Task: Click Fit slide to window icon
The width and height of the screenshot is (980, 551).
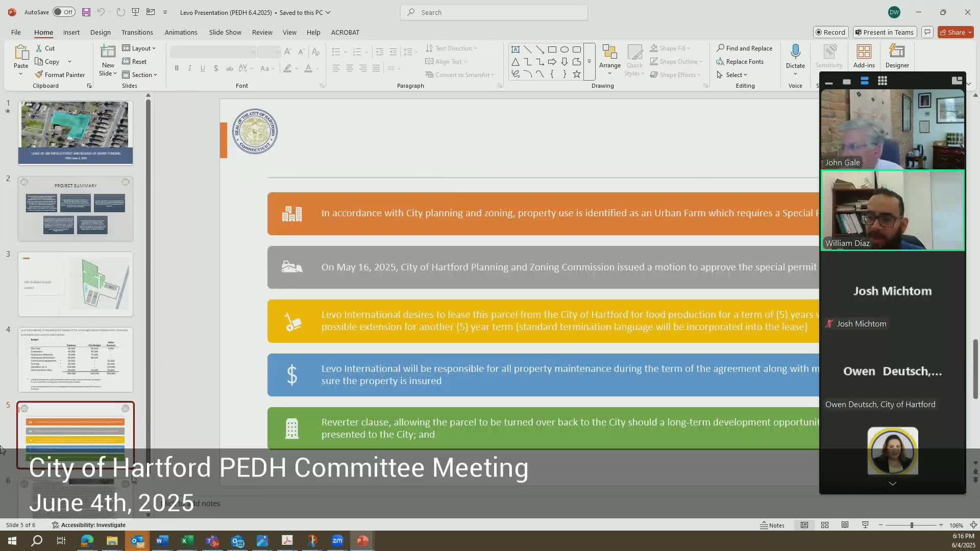Action: 973,525
